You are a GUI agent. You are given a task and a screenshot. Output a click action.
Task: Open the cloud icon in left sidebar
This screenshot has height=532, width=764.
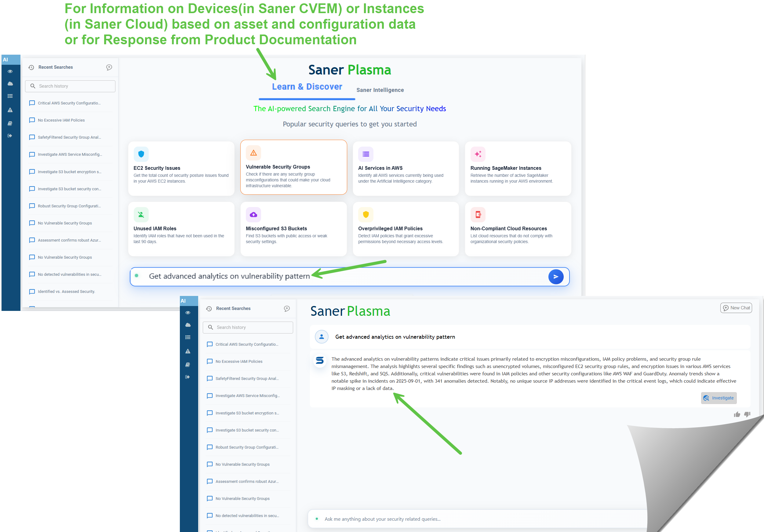10,83
